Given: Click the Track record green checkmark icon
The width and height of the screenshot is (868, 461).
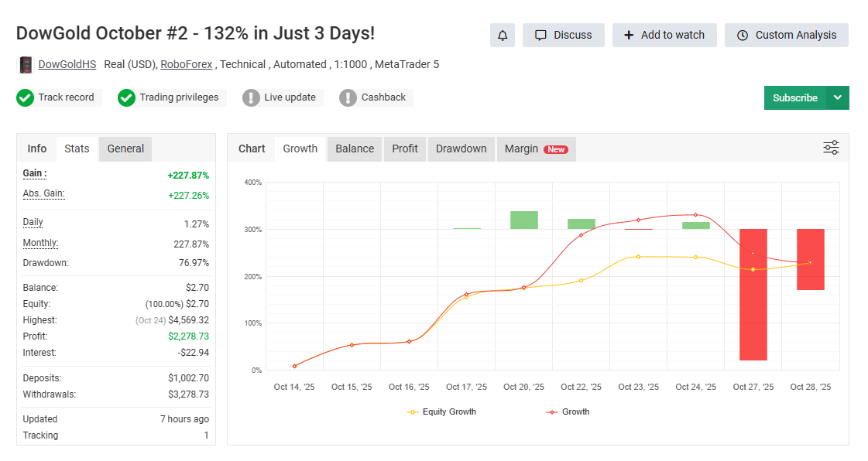Looking at the screenshot, I should click(x=26, y=97).
